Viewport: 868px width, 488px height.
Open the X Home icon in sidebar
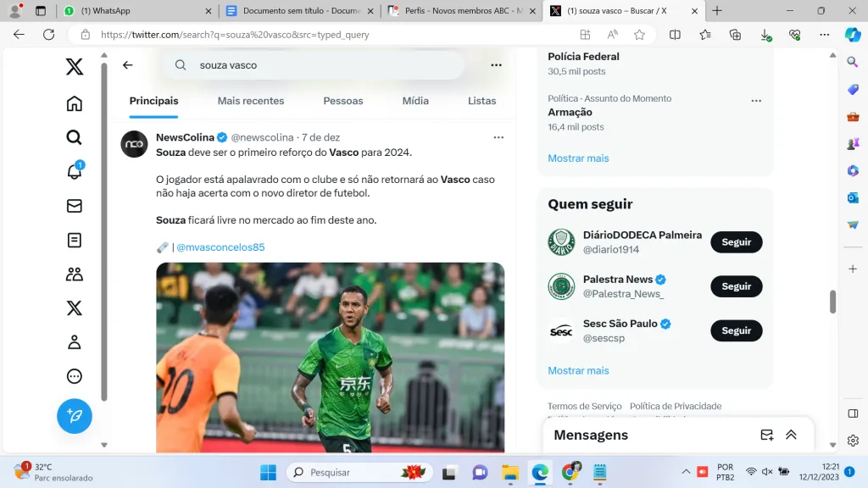tap(75, 103)
